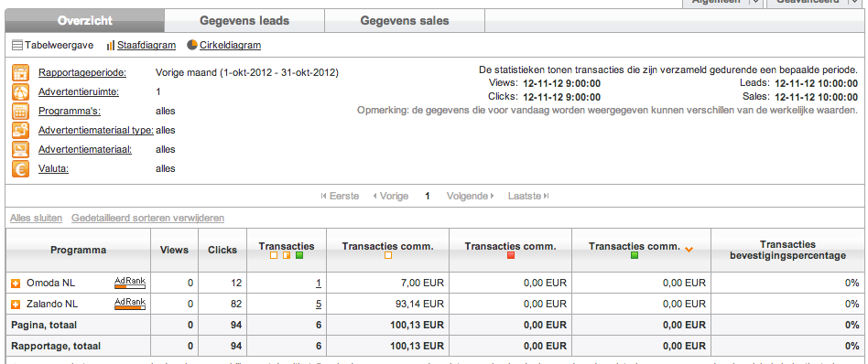Select Tabelweergave view
Image resolution: width=868 pixels, height=364 pixels.
pos(59,46)
